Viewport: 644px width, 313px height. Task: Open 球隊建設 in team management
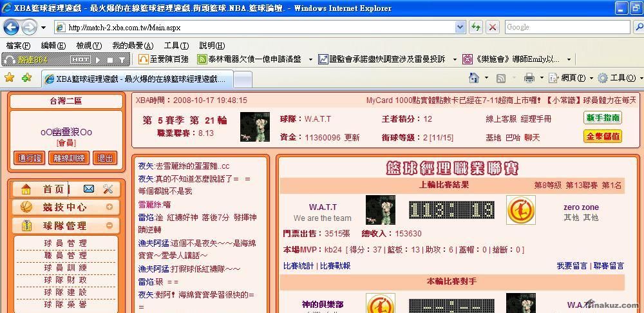[66, 292]
